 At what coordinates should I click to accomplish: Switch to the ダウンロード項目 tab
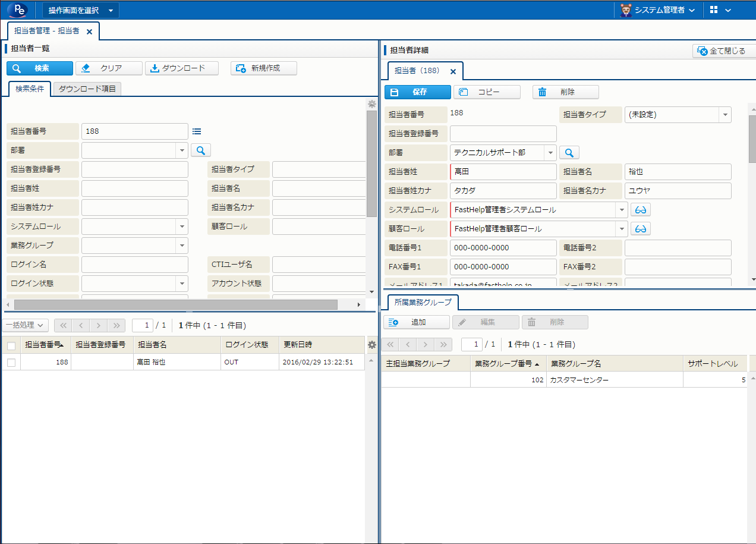[87, 89]
